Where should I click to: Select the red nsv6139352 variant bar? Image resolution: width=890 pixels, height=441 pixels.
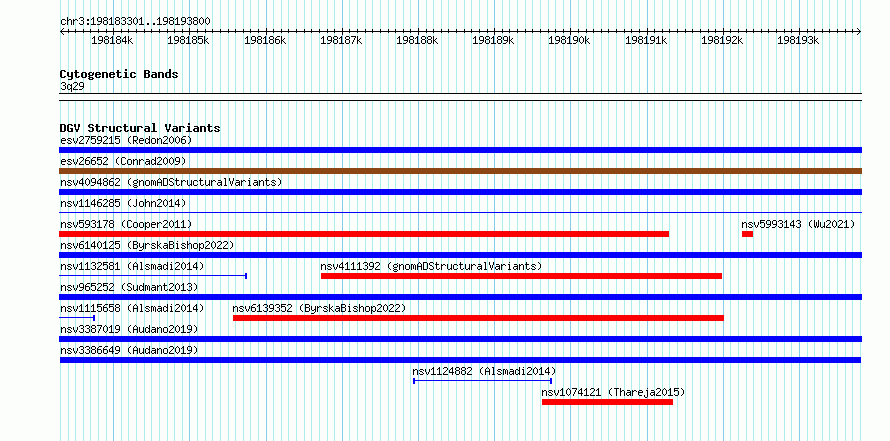click(x=478, y=318)
